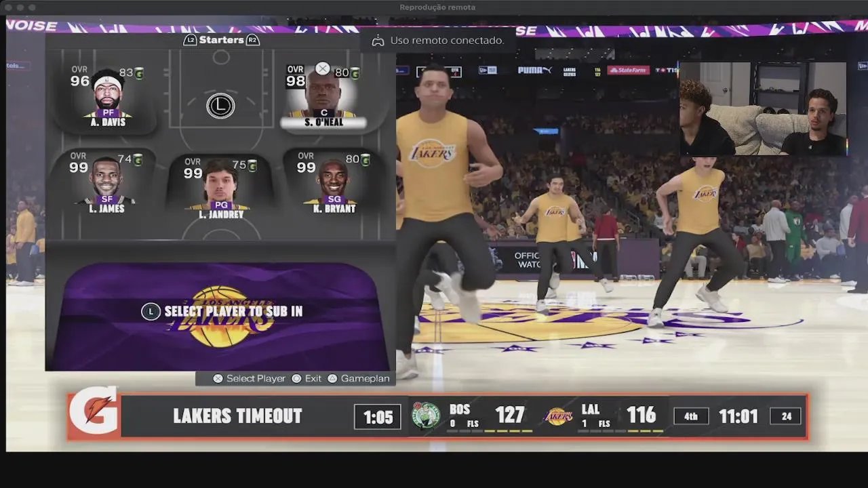Click the left stick L icon on court diagram
868x488 pixels.
(x=220, y=106)
